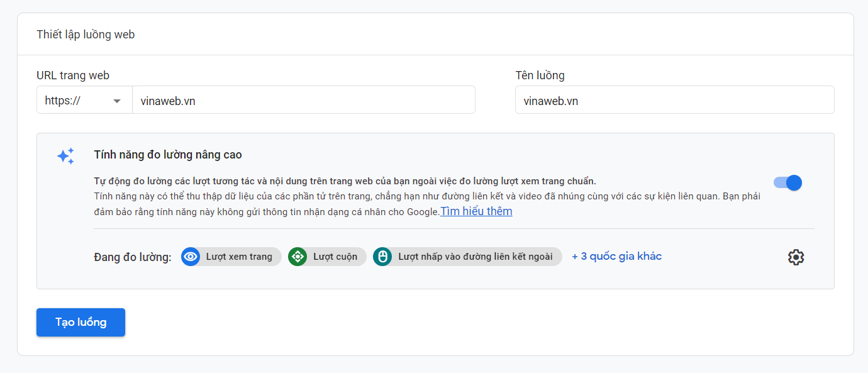Click the URL field containing vinaweb.vn
Viewport: 868px width, 373px height.
click(303, 101)
